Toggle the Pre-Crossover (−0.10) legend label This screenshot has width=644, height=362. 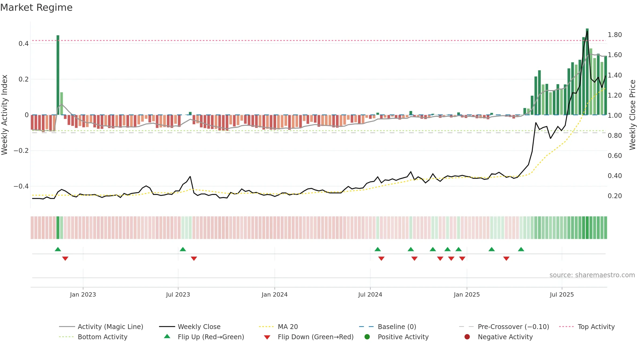point(514,327)
